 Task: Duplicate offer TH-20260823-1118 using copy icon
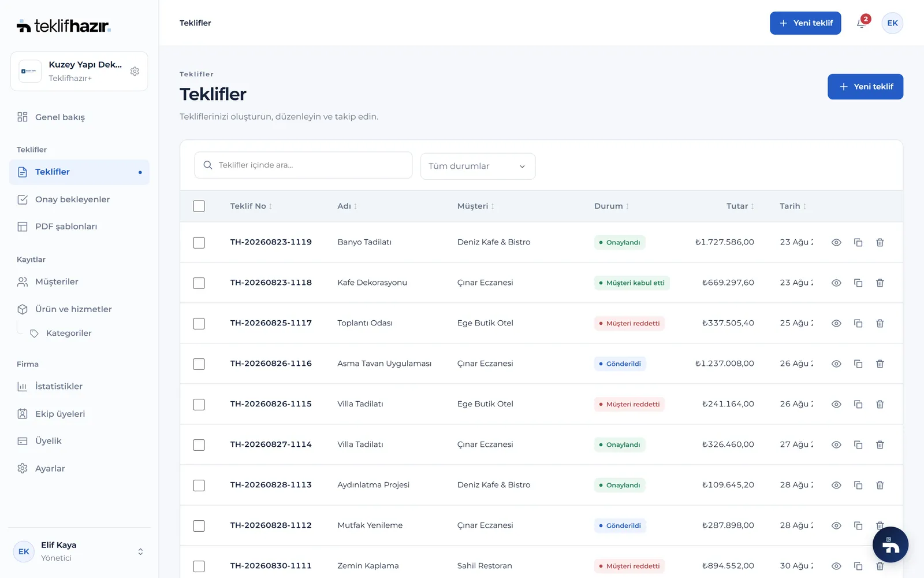click(858, 283)
